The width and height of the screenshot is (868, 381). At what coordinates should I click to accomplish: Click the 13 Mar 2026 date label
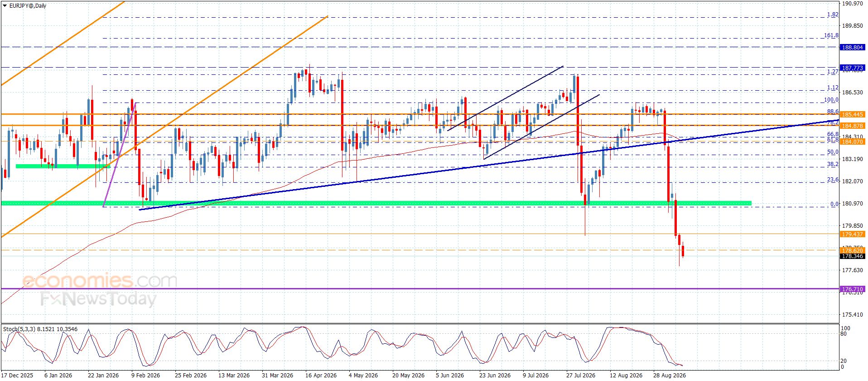(x=234, y=375)
